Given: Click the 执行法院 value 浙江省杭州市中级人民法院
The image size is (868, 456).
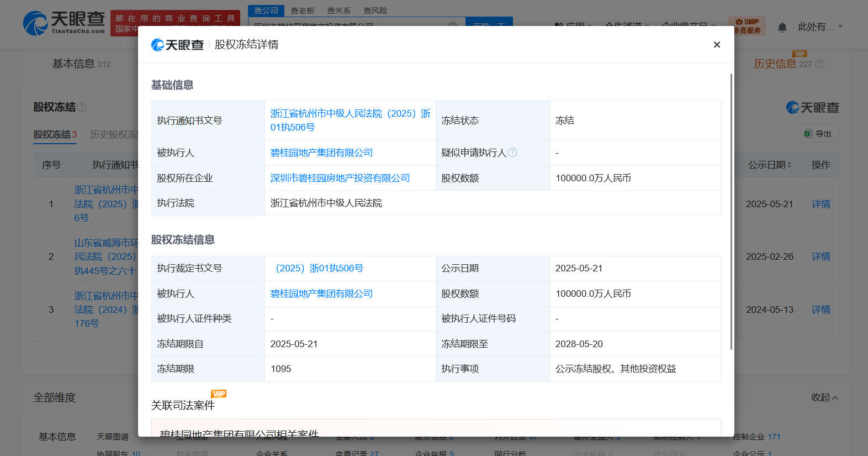Looking at the screenshot, I should [326, 203].
